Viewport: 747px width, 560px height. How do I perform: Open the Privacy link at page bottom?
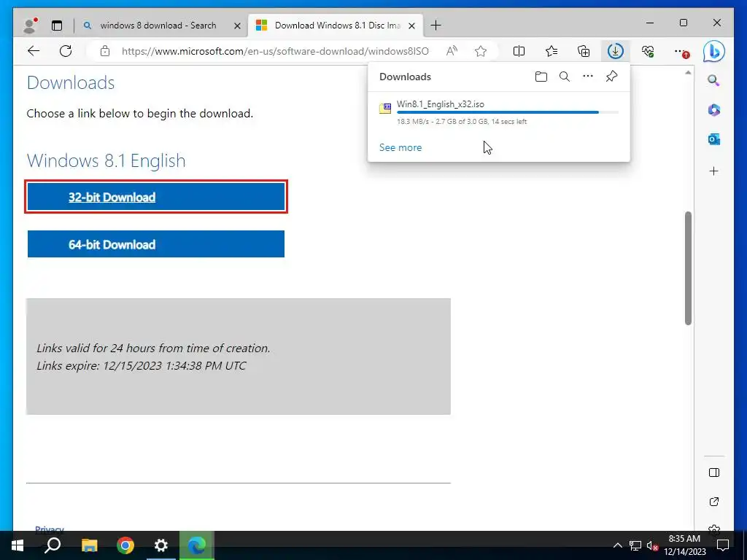pyautogui.click(x=50, y=529)
